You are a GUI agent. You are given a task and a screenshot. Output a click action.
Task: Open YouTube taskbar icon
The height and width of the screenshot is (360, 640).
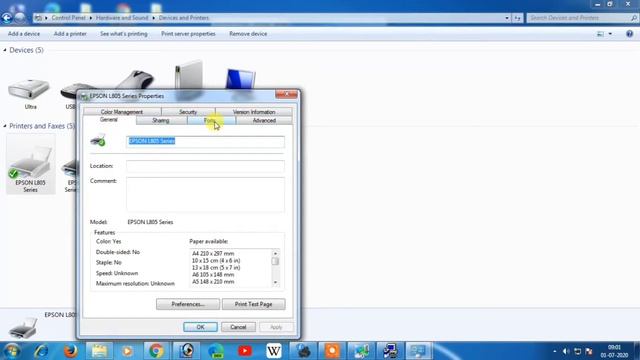(x=245, y=351)
